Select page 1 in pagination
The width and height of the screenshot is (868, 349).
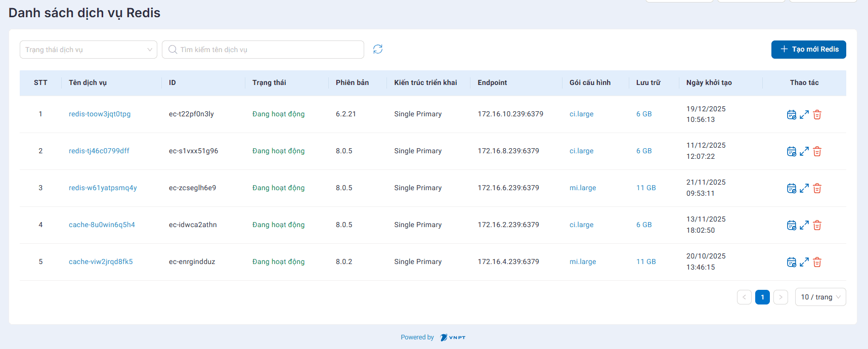click(762, 297)
